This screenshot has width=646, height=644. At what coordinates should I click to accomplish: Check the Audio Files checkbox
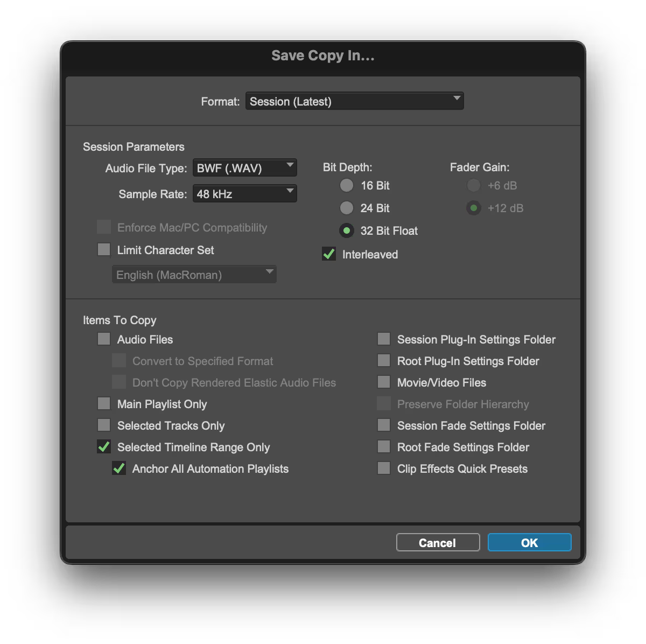pyautogui.click(x=104, y=339)
